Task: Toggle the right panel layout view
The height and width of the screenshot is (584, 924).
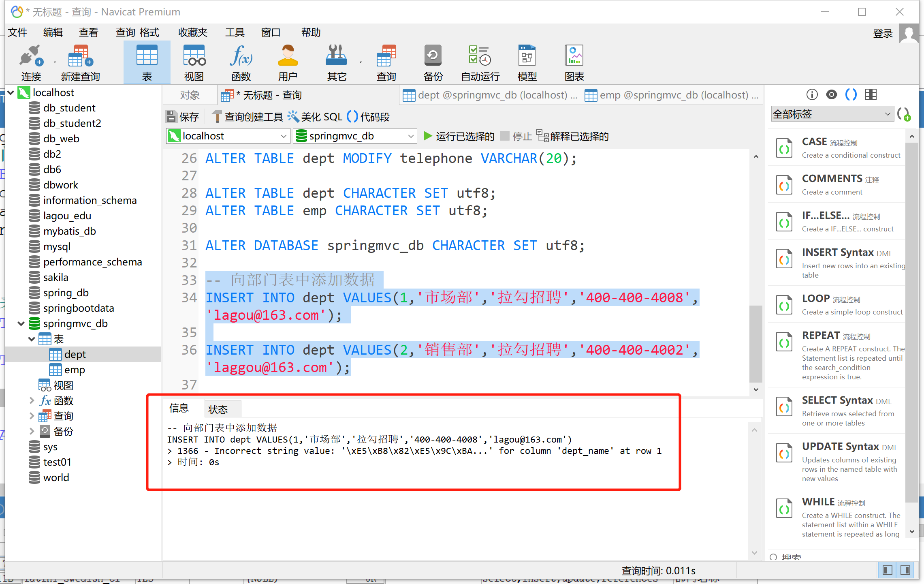Action: [x=871, y=94]
